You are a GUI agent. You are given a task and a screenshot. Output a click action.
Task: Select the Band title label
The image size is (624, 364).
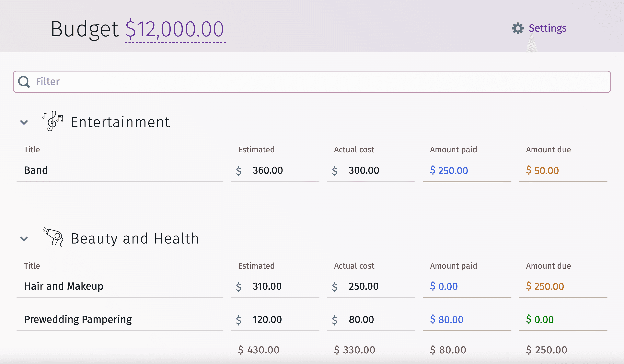point(36,169)
